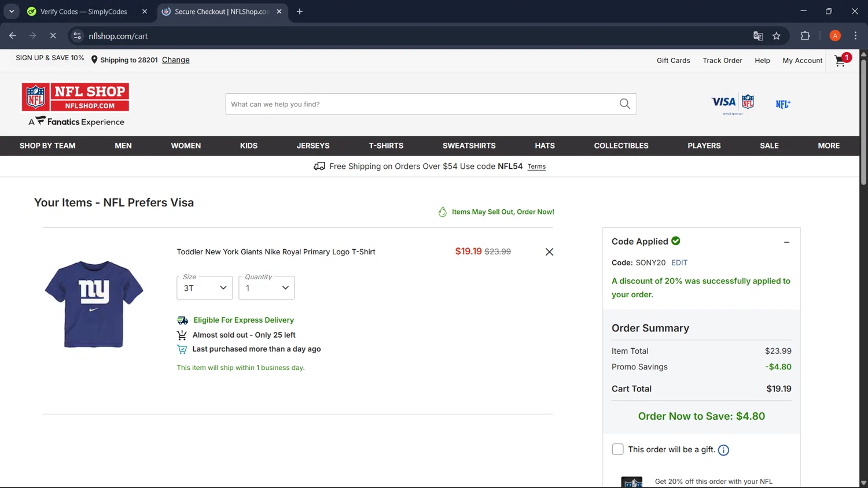Click the scrollbar down arrow
Viewport: 868px width, 488px height.
point(863,483)
